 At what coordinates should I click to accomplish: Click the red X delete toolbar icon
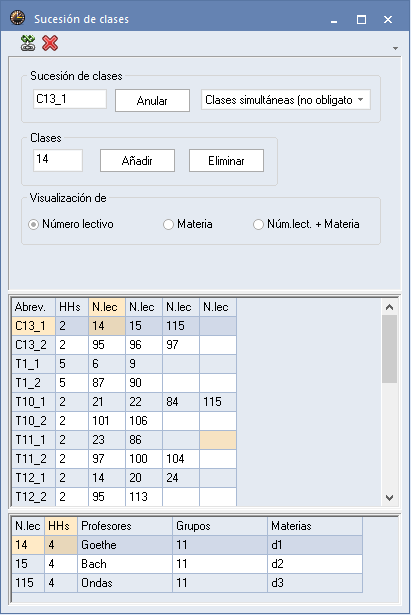50,43
